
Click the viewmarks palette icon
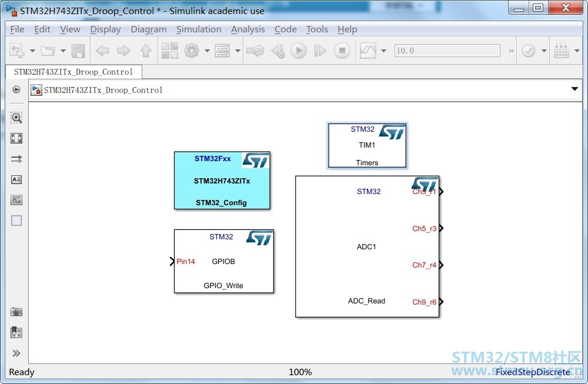[x=16, y=332]
